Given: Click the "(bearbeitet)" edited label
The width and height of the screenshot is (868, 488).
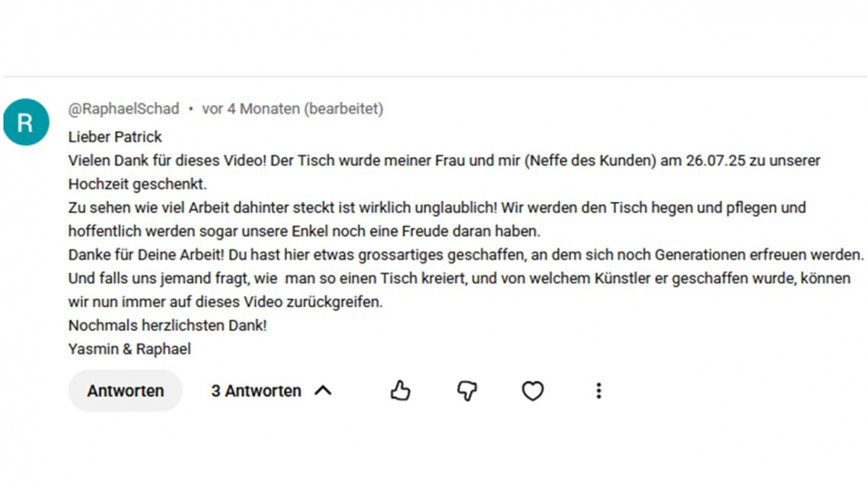Looking at the screenshot, I should pos(344,109).
